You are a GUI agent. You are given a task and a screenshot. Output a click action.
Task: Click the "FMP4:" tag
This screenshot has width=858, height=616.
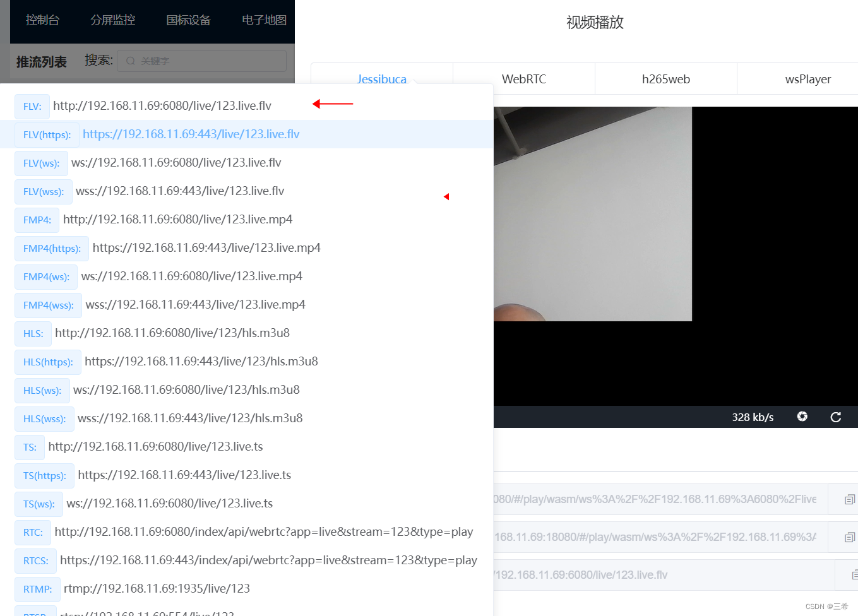coord(37,220)
